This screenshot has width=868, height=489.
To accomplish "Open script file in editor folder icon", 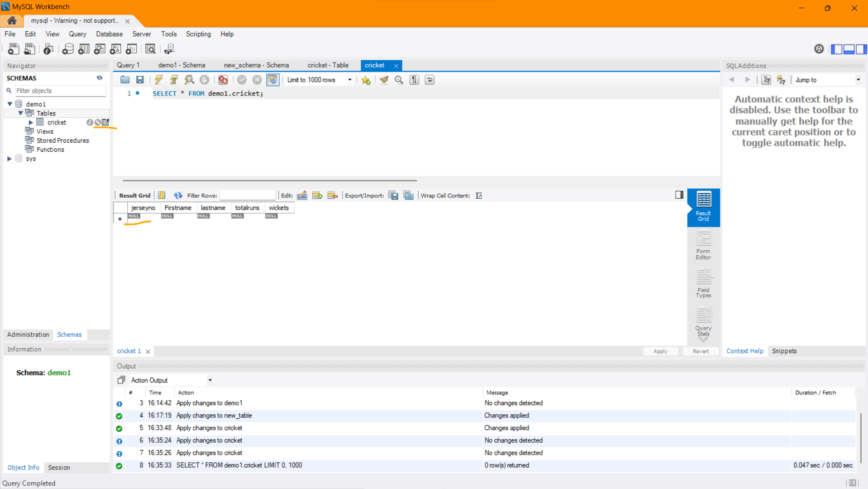I will tap(125, 80).
